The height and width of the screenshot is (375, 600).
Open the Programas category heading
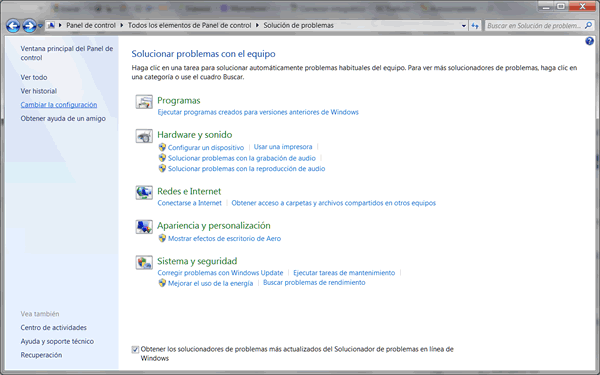coord(179,101)
